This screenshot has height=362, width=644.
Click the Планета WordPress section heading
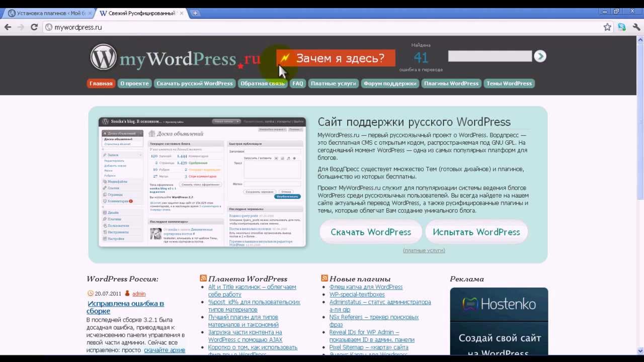(x=248, y=279)
